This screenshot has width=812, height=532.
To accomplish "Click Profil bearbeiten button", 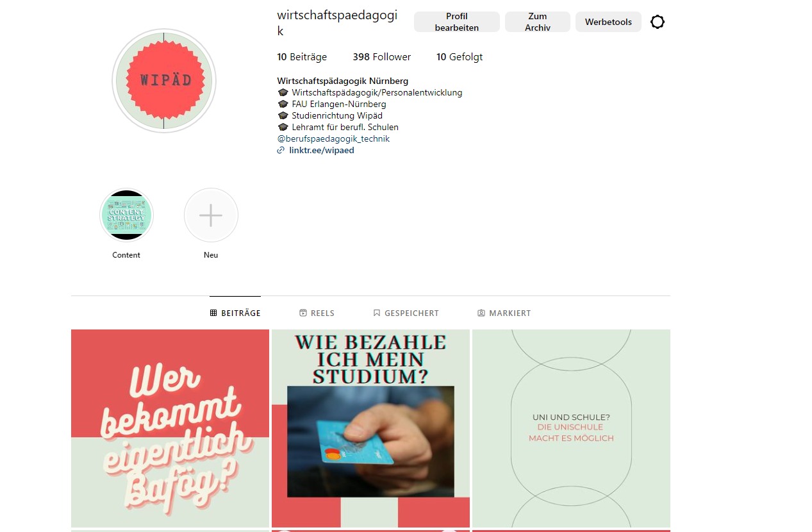I will pos(457,22).
